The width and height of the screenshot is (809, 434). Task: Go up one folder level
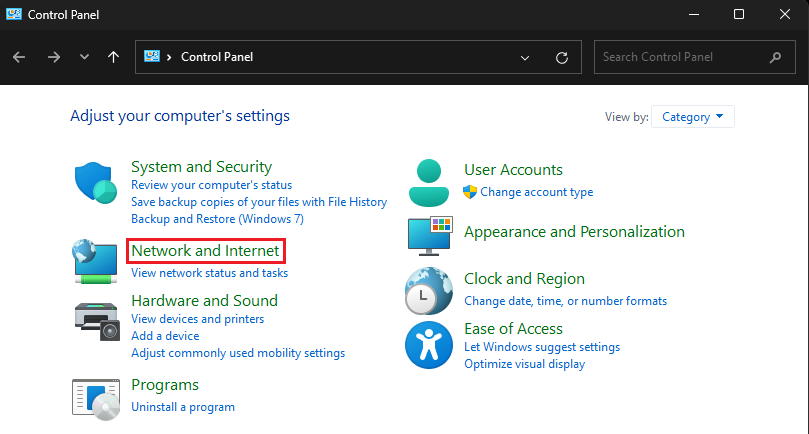114,57
